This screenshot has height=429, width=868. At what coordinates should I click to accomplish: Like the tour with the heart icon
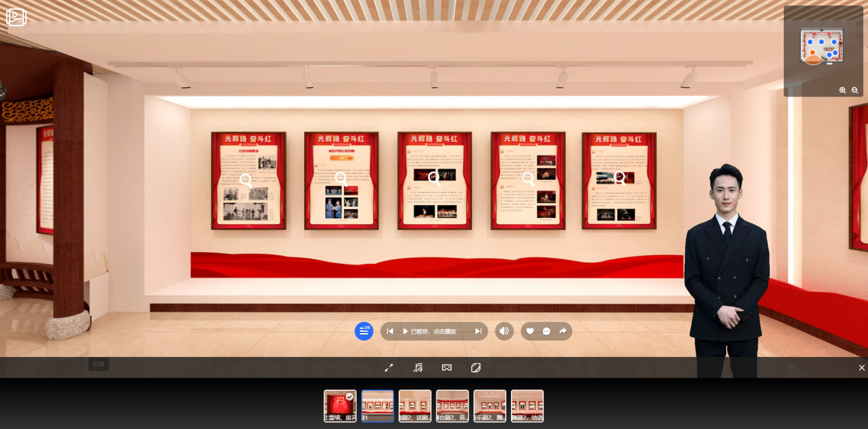tap(530, 331)
